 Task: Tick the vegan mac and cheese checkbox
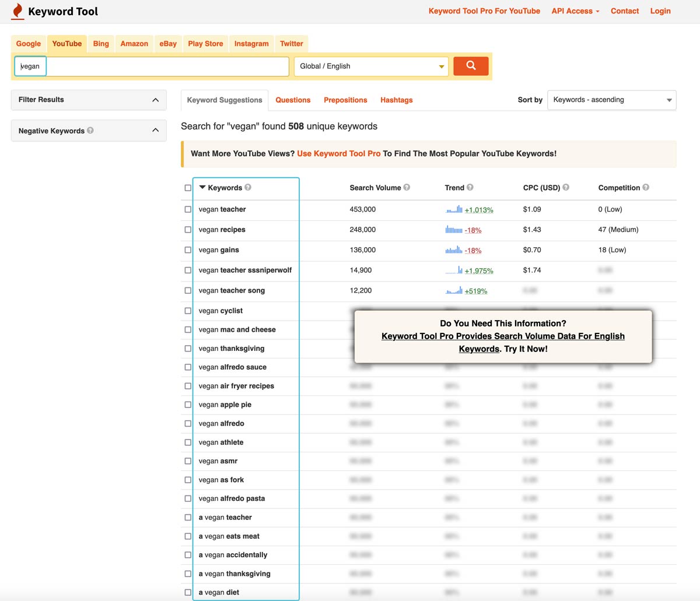tap(188, 330)
